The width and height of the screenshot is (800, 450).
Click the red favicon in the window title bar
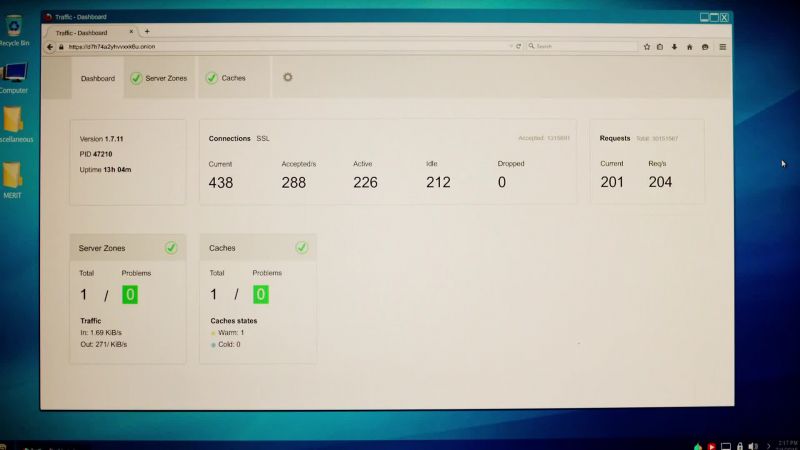click(x=48, y=17)
